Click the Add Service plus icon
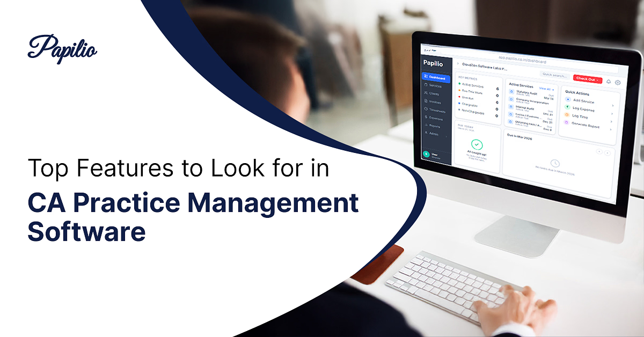Image resolution: width=644 pixels, height=337 pixels. [568, 99]
